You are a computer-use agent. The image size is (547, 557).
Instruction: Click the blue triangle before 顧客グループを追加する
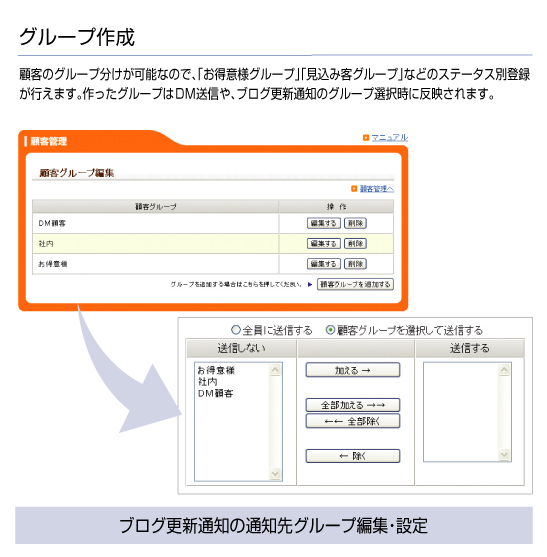pos(310,285)
